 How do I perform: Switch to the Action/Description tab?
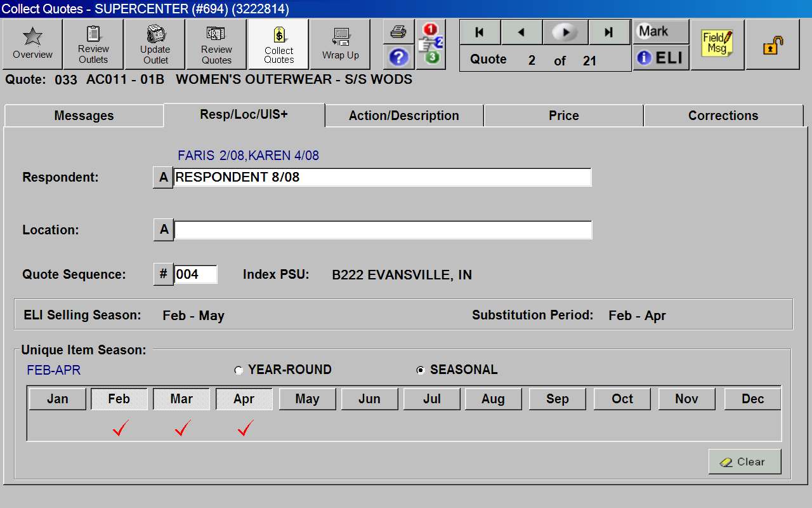point(404,116)
